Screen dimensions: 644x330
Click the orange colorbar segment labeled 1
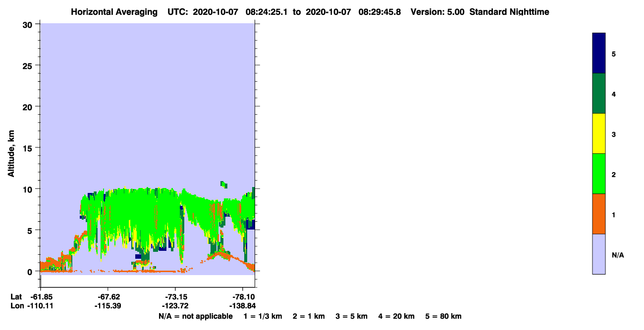[x=599, y=214]
